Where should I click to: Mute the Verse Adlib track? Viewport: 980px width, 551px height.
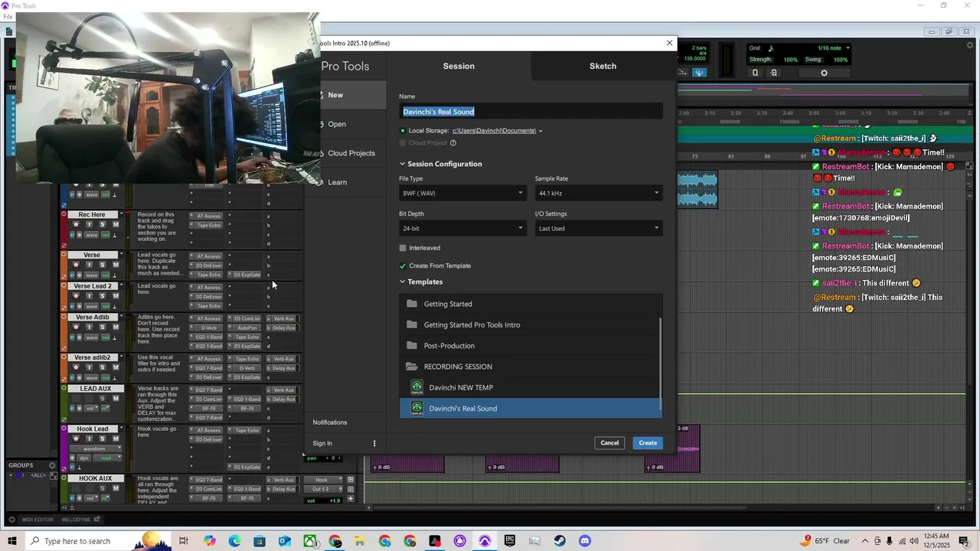[x=116, y=327]
